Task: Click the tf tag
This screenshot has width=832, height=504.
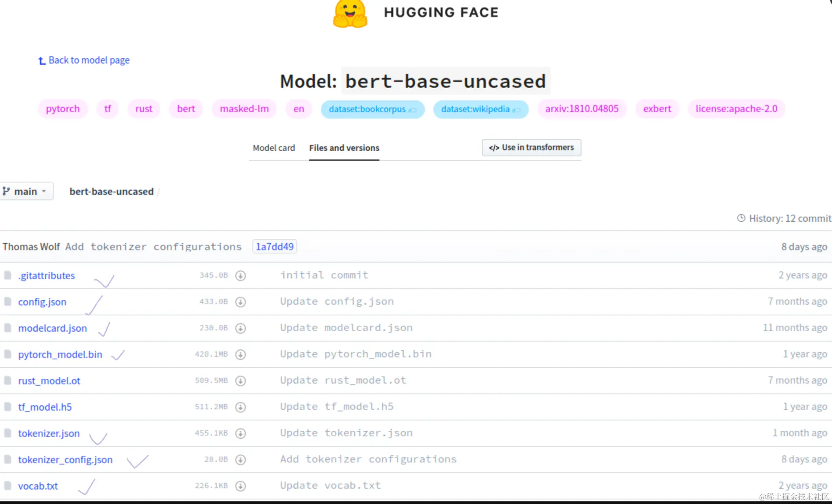Action: coord(107,109)
